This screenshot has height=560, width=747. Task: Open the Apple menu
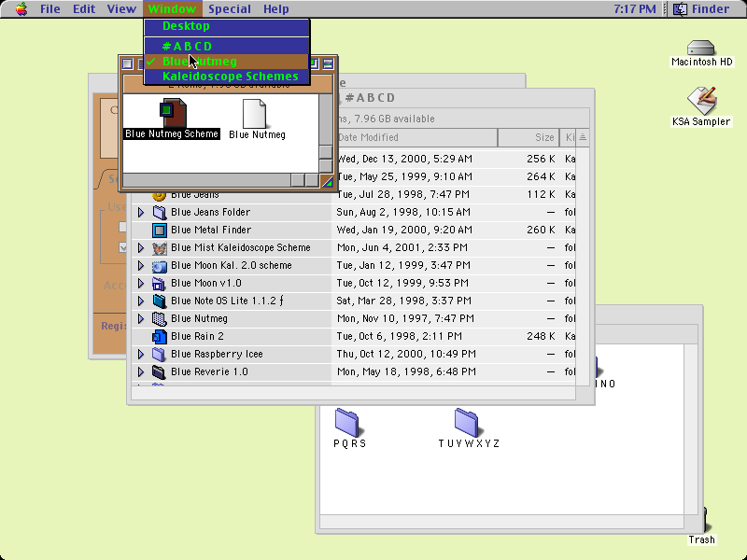tap(21, 8)
